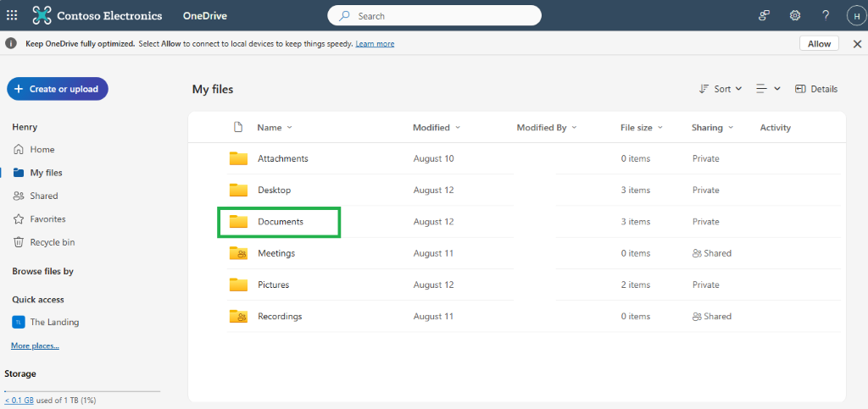Open the help question mark icon
Viewport: 868px width, 409px height.
tap(826, 15)
